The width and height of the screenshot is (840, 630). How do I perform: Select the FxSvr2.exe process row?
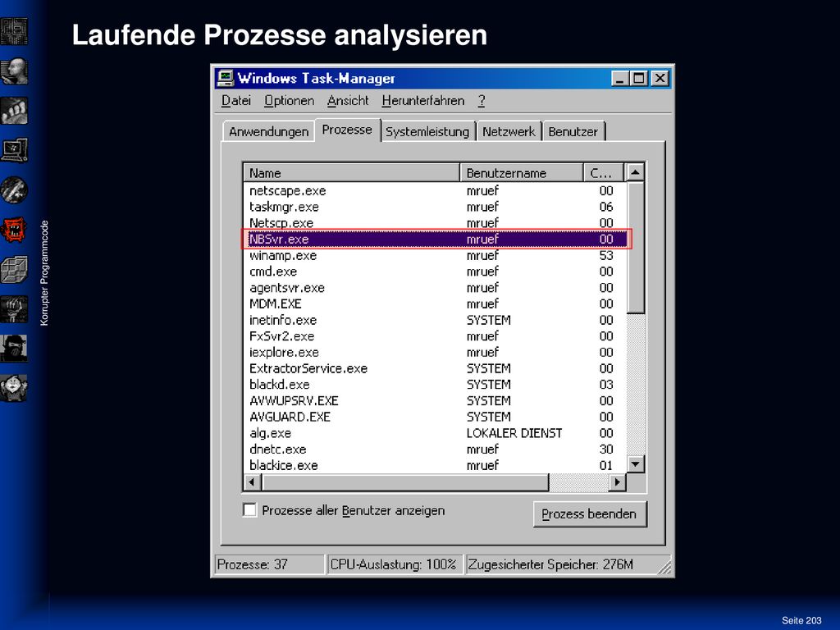click(x=435, y=336)
